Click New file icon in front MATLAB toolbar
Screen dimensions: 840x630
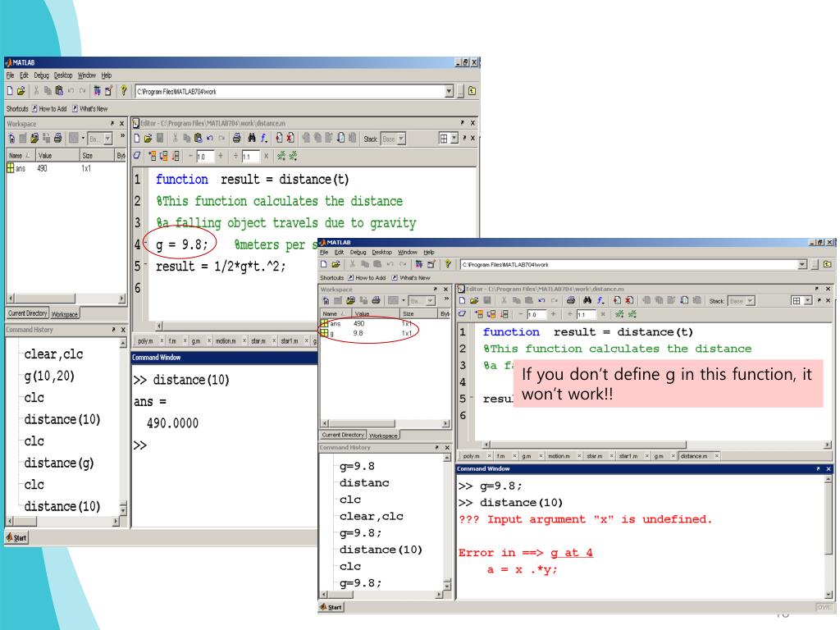(324, 264)
